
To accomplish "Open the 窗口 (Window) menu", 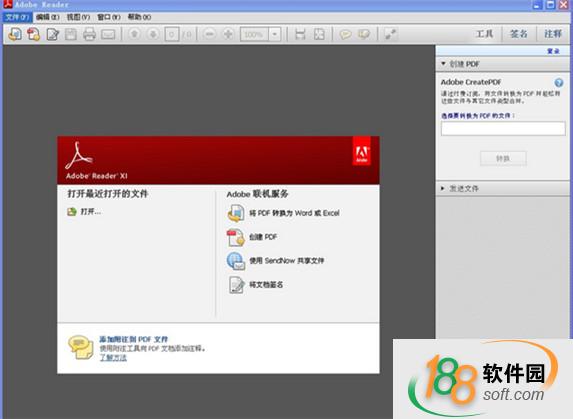I will pos(109,17).
